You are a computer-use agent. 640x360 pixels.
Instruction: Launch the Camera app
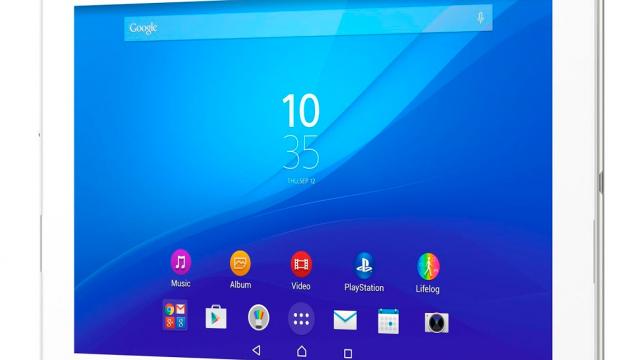pyautogui.click(x=436, y=322)
